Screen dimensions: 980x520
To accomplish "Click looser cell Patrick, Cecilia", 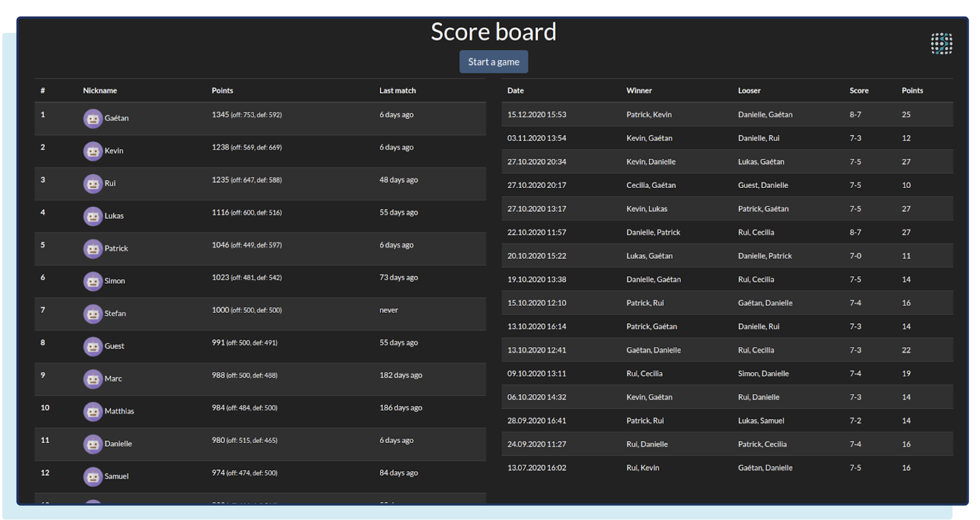I will [x=762, y=444].
